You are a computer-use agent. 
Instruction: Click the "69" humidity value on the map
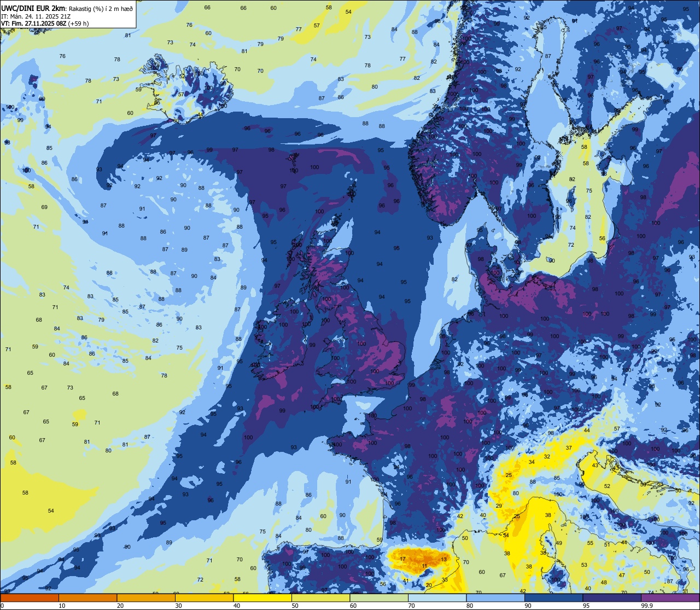44,207
